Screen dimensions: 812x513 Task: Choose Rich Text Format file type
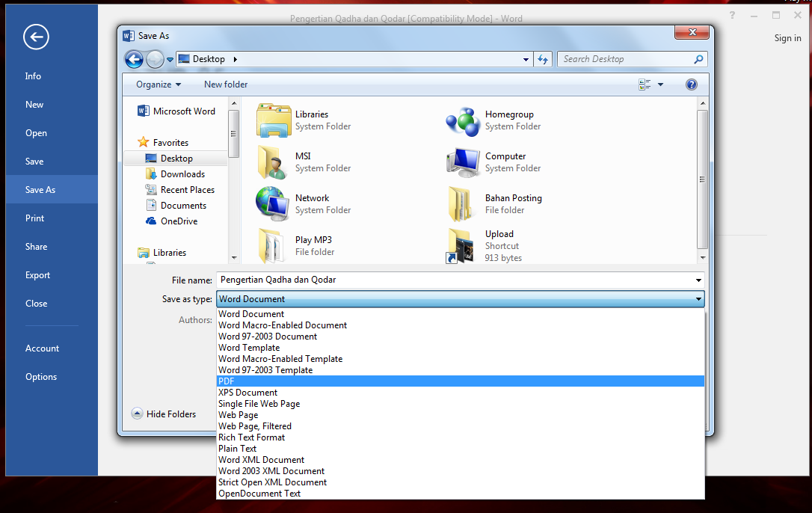[461, 437]
